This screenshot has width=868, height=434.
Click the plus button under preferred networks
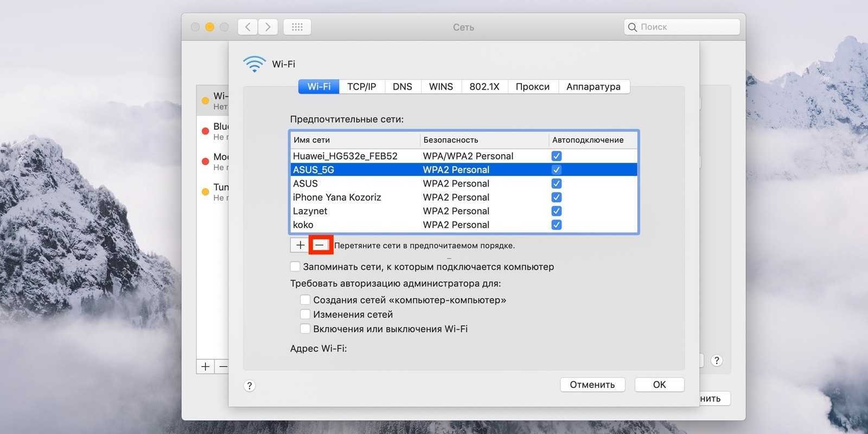[300, 245]
